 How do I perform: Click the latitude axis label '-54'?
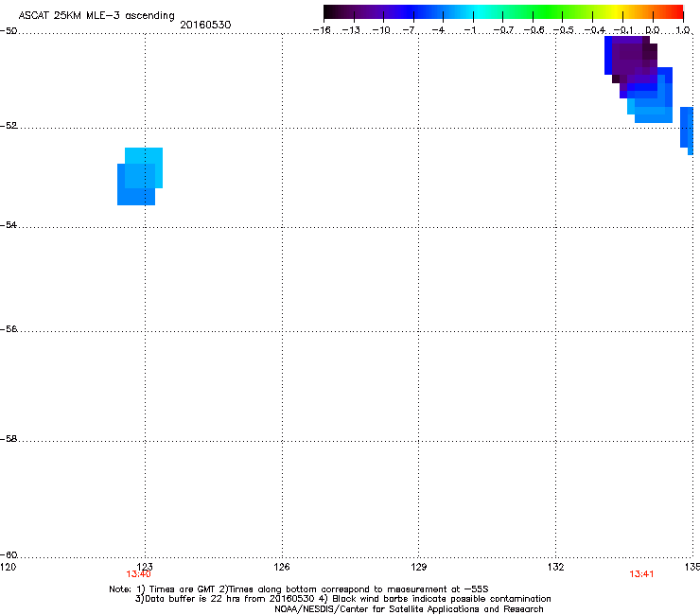click(x=9, y=224)
